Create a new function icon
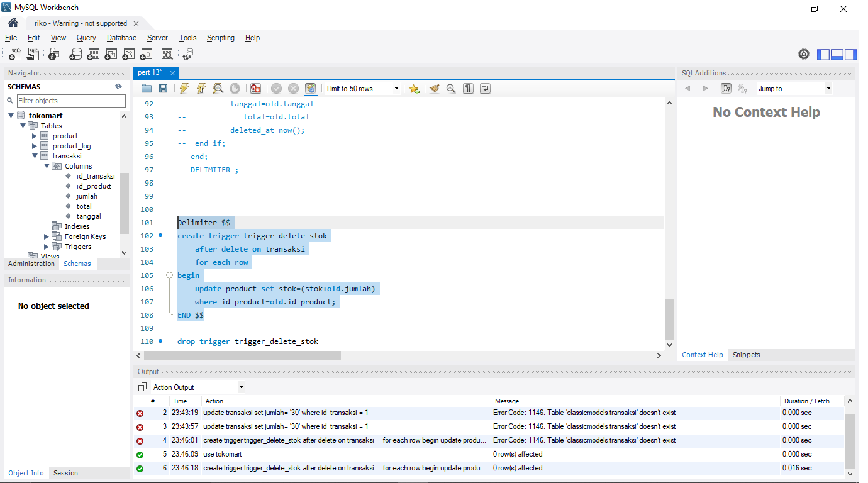Viewport: 868px width, 483px height. pyautogui.click(x=146, y=55)
